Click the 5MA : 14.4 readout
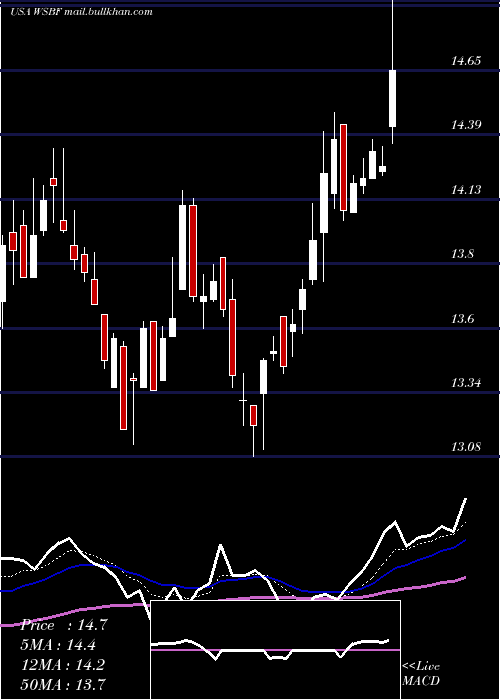 coord(58,645)
